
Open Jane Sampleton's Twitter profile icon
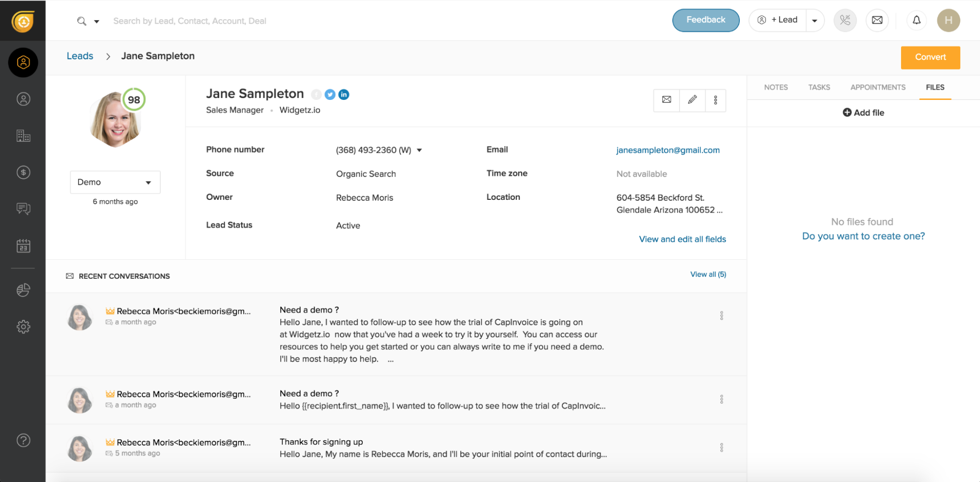click(x=329, y=94)
